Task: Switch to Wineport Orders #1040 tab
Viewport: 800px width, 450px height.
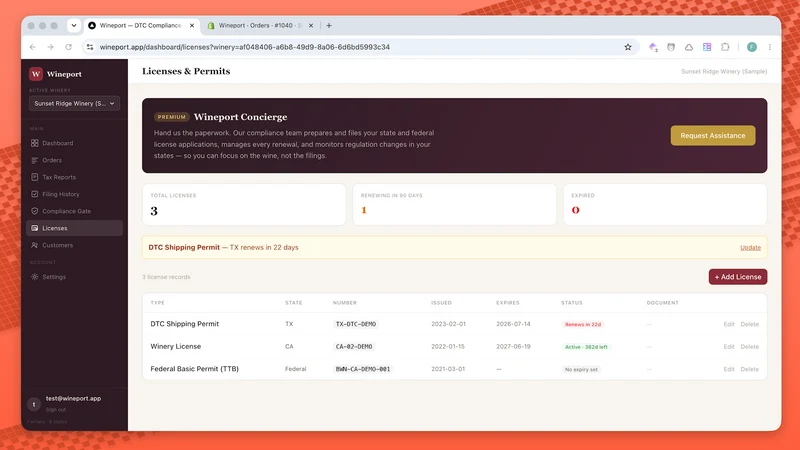Action: (x=260, y=26)
